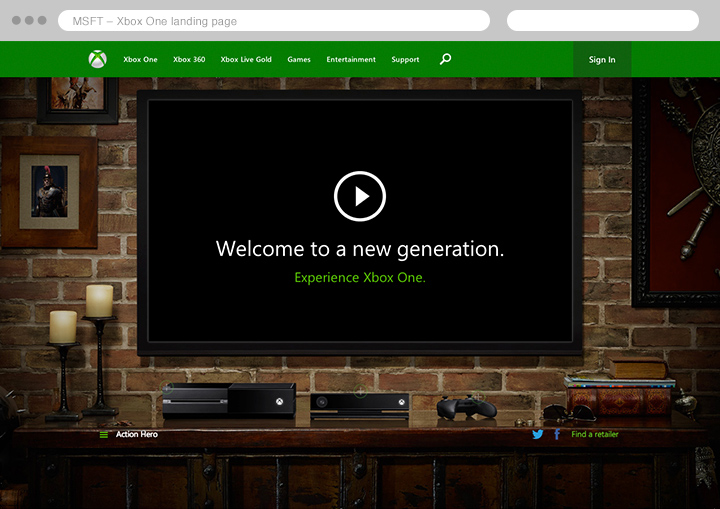Open the Xbox One menu item
The width and height of the screenshot is (720, 509).
click(x=140, y=59)
